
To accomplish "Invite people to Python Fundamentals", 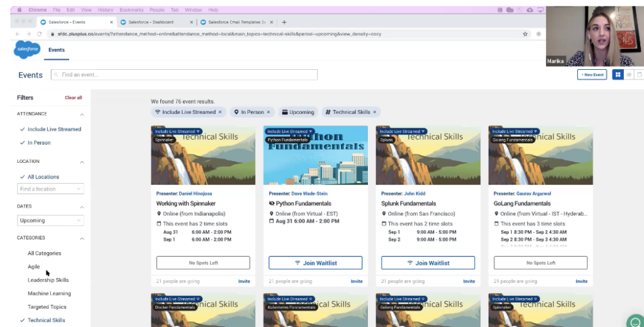I will [357, 281].
